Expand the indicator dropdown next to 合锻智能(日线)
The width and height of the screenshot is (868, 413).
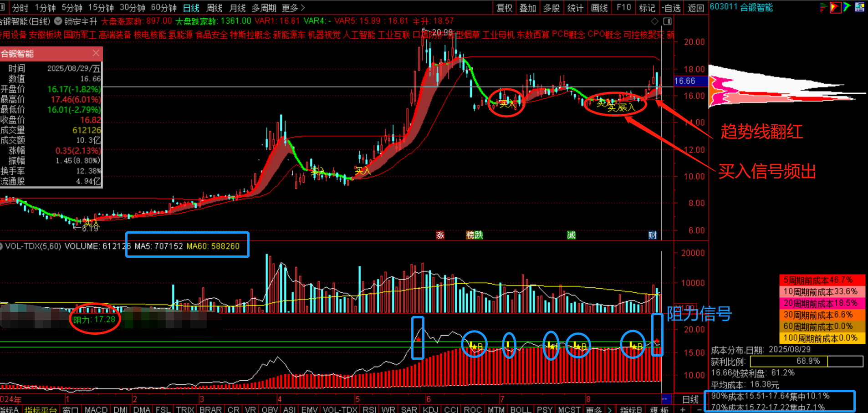[x=58, y=21]
